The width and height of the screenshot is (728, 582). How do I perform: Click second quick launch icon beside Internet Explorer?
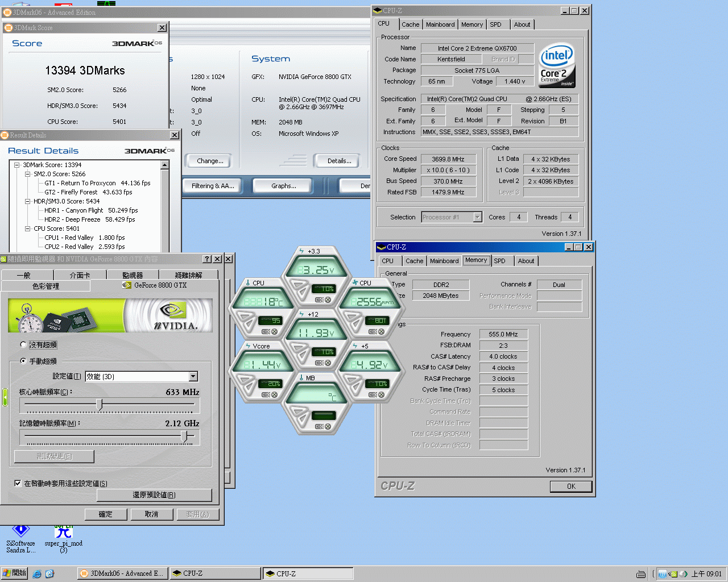click(x=49, y=573)
